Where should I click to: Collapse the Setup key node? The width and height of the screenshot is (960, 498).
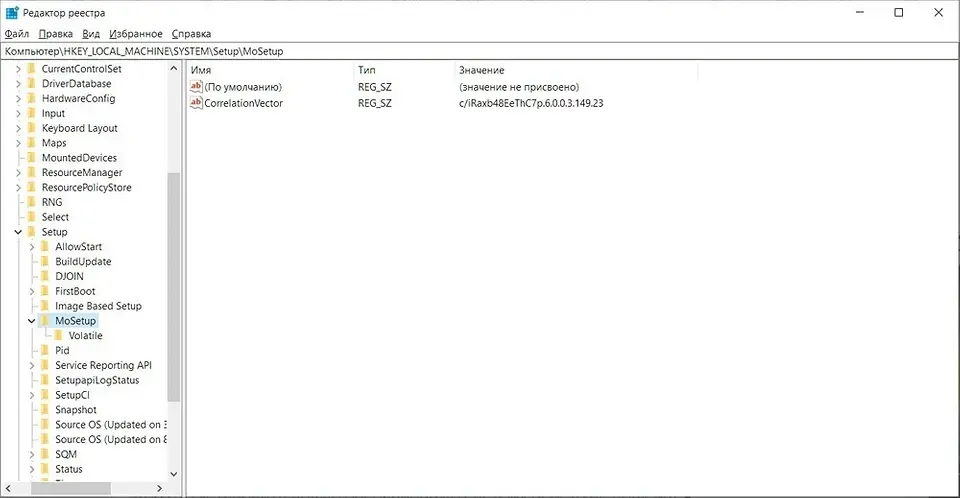[x=18, y=232]
